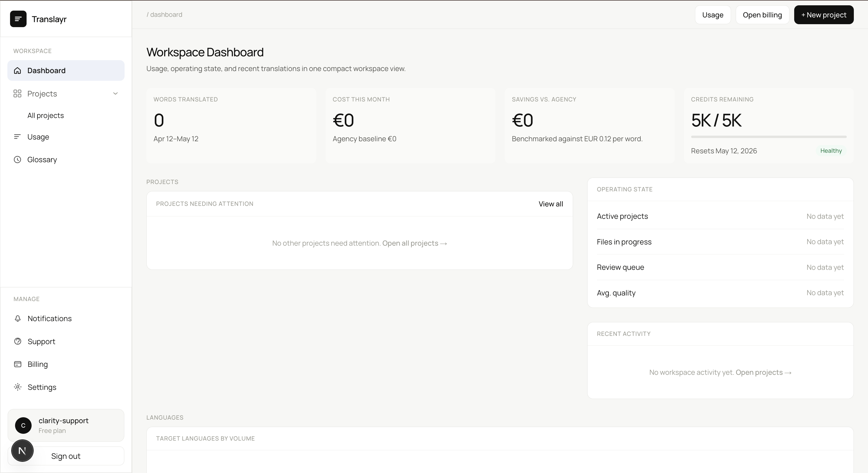Click the Projects grid icon
This screenshot has width=868, height=473.
click(17, 93)
